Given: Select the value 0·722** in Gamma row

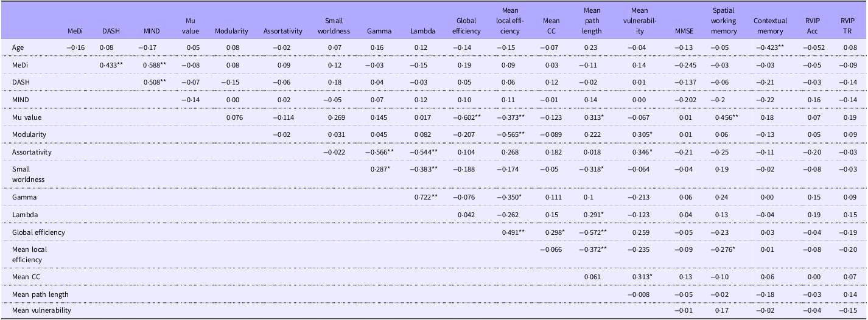Looking at the screenshot, I should coord(425,197).
